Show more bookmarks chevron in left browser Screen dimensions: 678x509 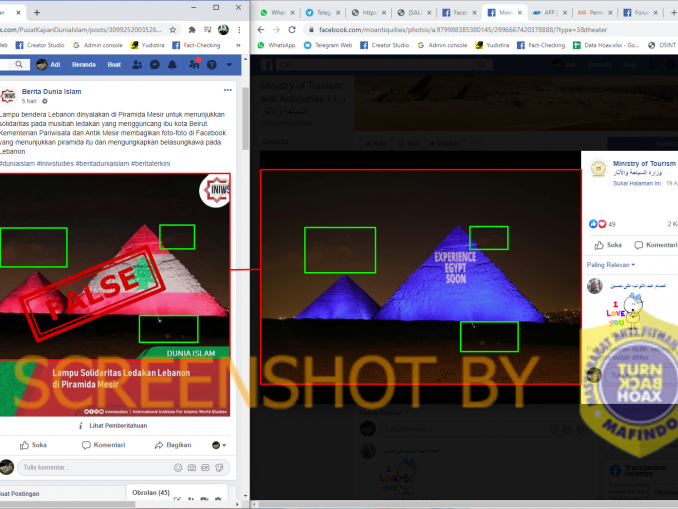click(x=238, y=45)
